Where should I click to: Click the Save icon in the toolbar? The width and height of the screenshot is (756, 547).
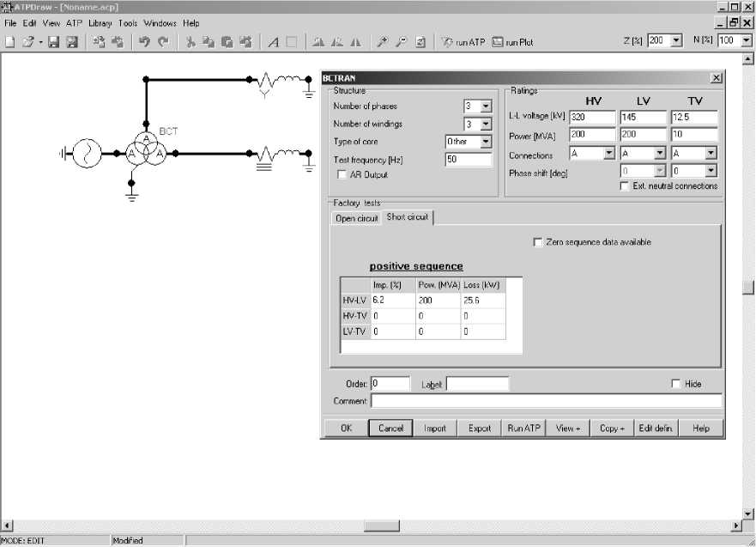(x=53, y=41)
